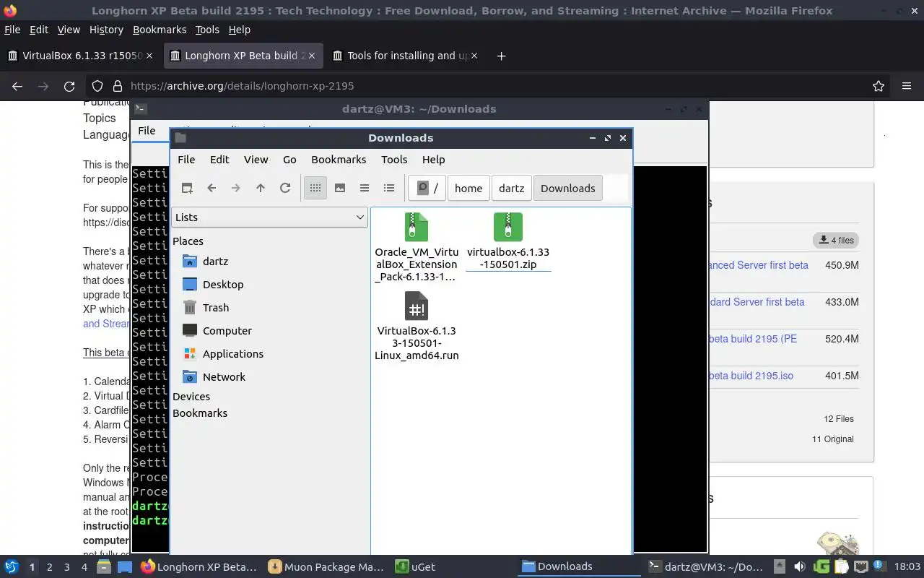Viewport: 924px width, 578px height.
Task: Open file manager View menu
Action: (256, 160)
